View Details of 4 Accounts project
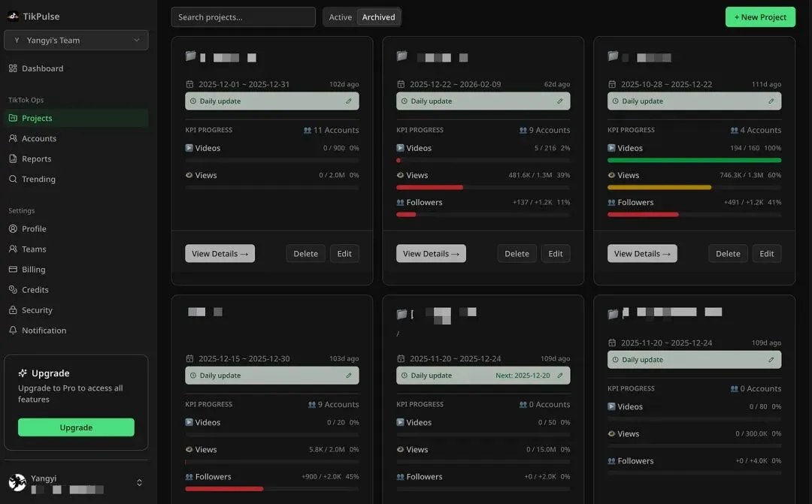The image size is (812, 504). pyautogui.click(x=642, y=254)
